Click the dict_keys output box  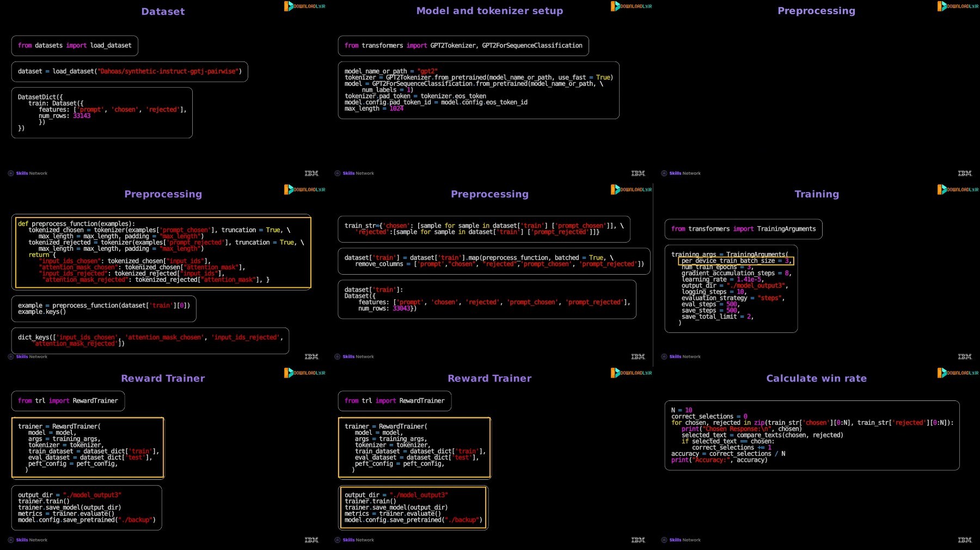[150, 341]
